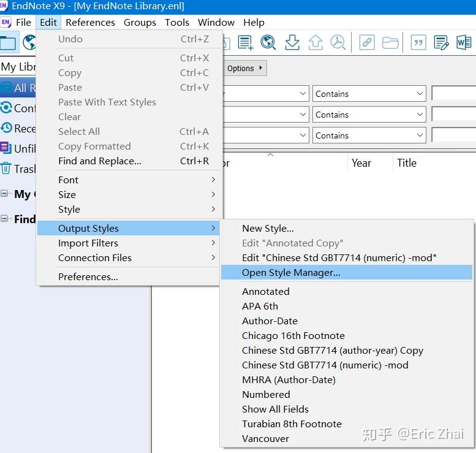This screenshot has width=476, height=453.
Task: Select the Numbered output style
Action: 347,394
